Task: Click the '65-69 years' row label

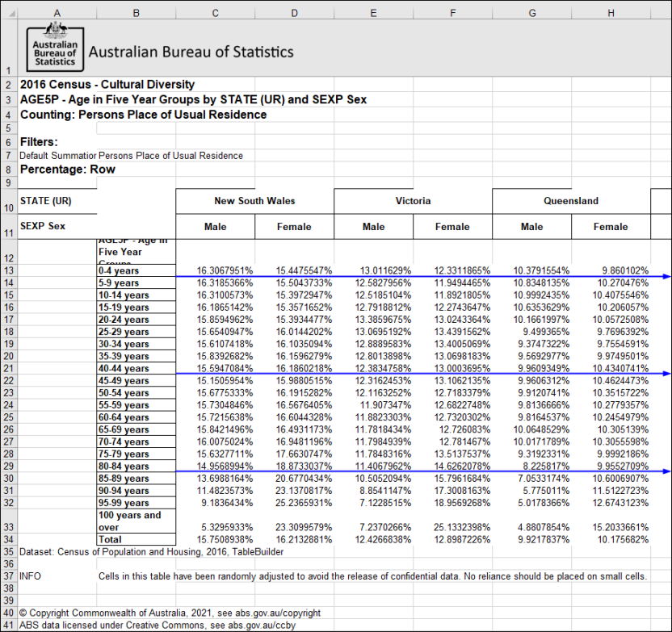Action: [136, 429]
